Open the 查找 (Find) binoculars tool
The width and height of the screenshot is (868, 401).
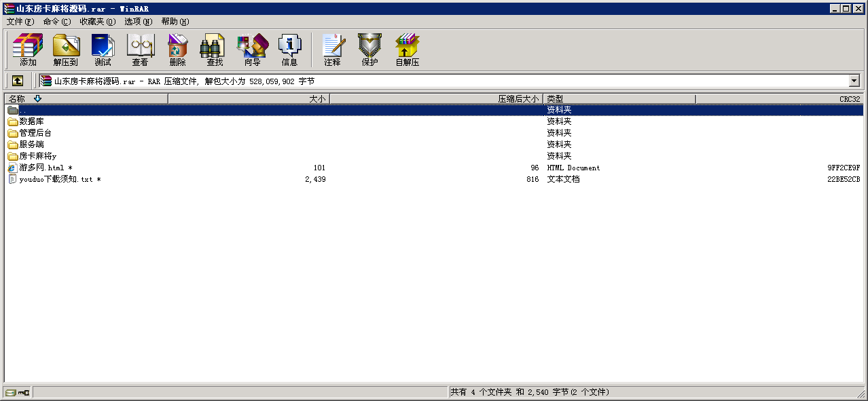215,50
